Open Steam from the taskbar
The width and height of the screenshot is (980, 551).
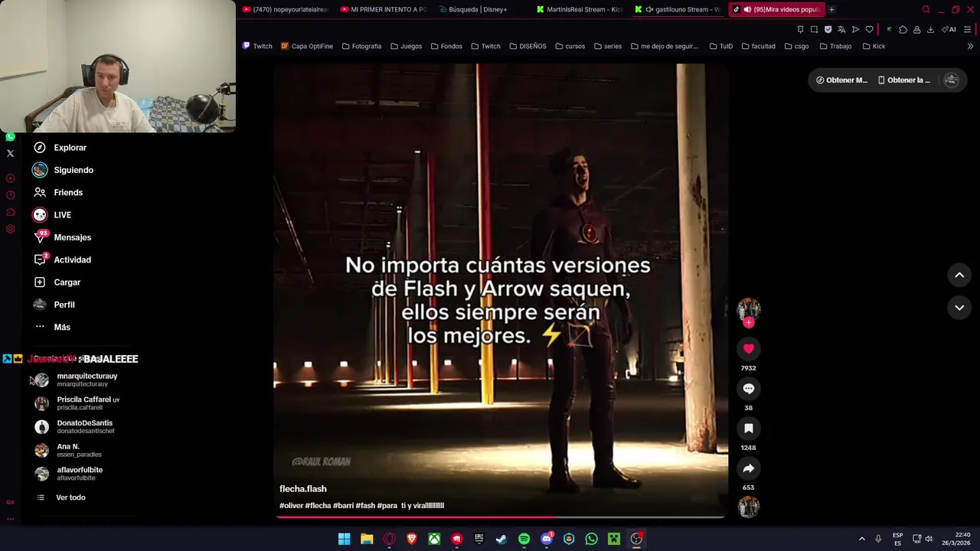tap(501, 539)
